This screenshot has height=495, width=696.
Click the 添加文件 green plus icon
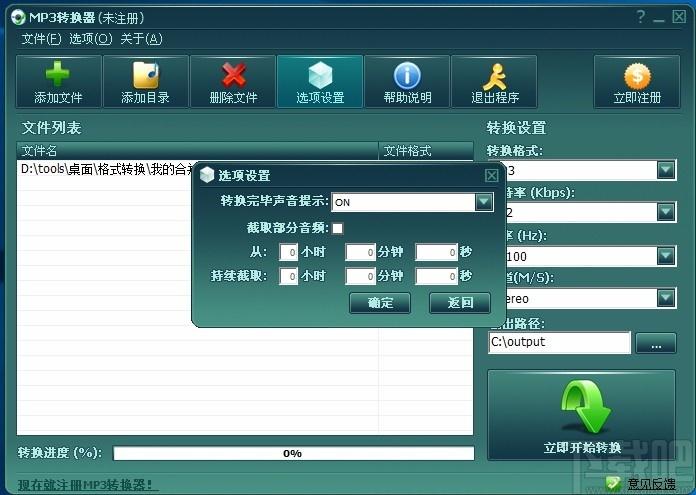pyautogui.click(x=58, y=74)
